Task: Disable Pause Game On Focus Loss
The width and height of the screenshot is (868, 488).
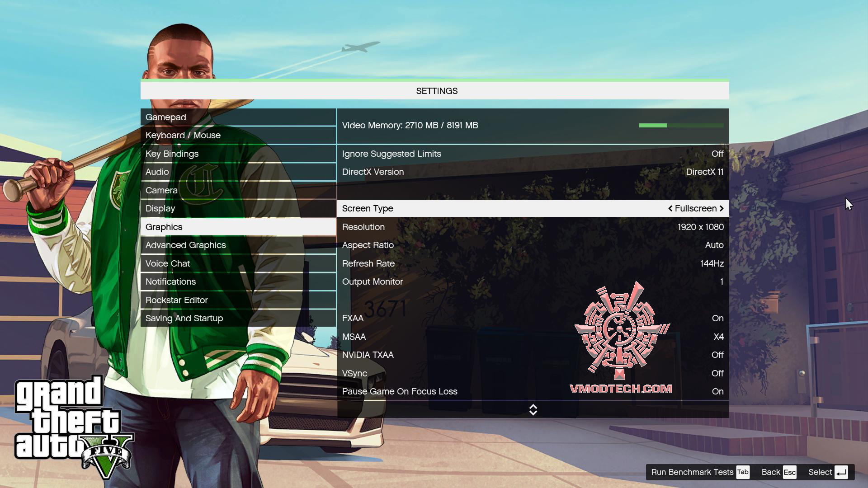Action: [x=717, y=391]
